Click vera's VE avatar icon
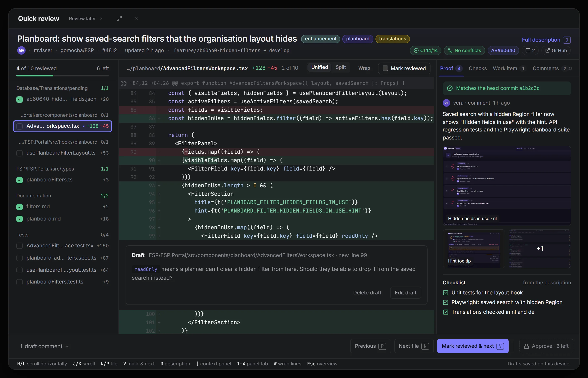 coord(446,103)
